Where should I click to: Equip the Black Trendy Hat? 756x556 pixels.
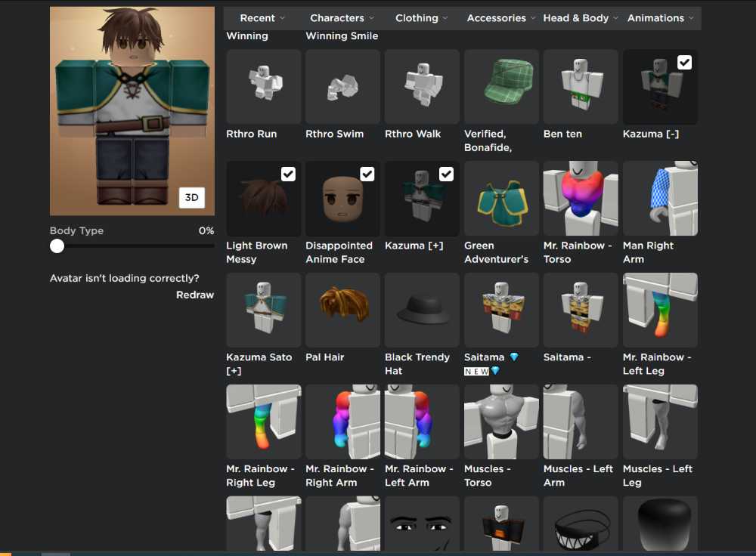click(423, 310)
